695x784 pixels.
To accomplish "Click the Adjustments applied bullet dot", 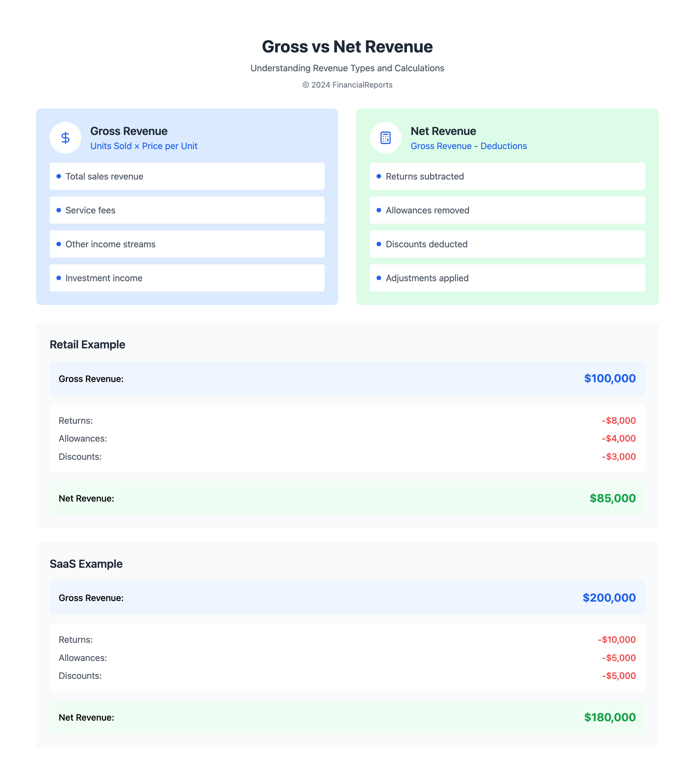I will (x=379, y=278).
